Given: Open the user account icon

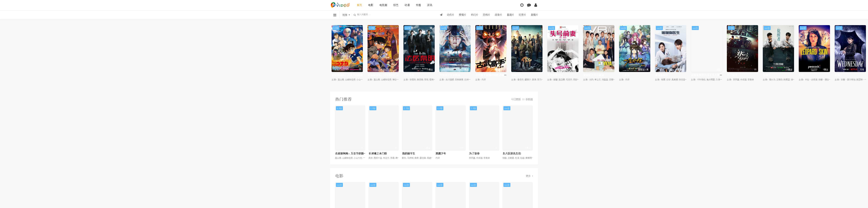Looking at the screenshot, I should pyautogui.click(x=536, y=5).
